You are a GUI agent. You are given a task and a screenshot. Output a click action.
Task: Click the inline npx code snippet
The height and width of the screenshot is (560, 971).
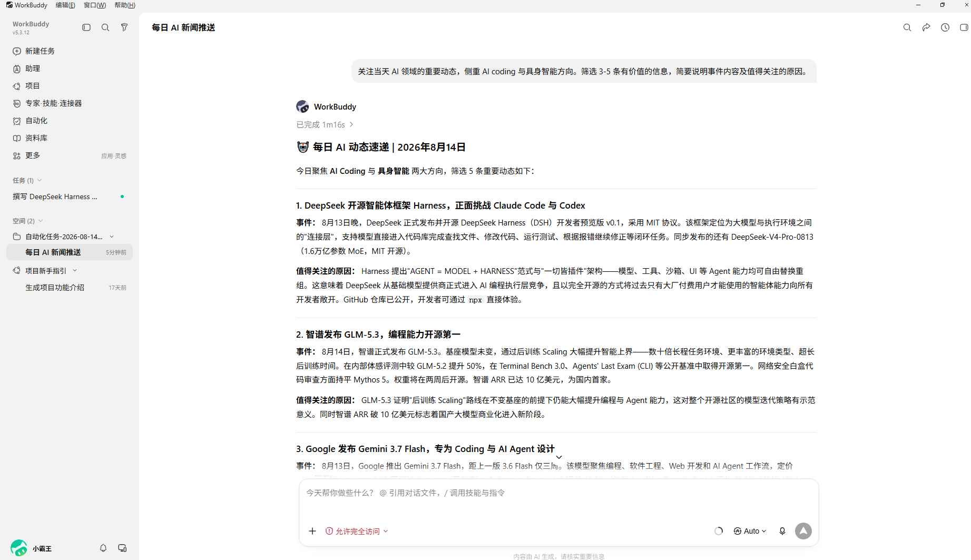coord(475,300)
